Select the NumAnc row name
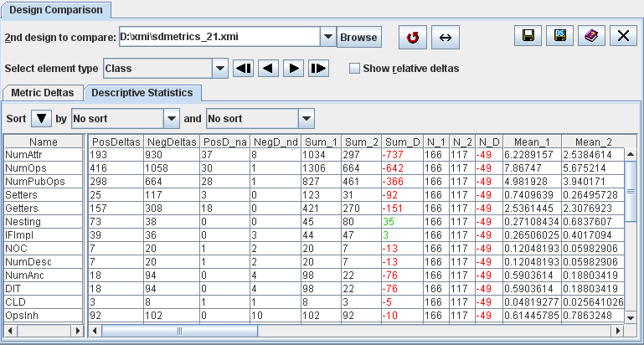Screen dimensions: 644x345 44,275
